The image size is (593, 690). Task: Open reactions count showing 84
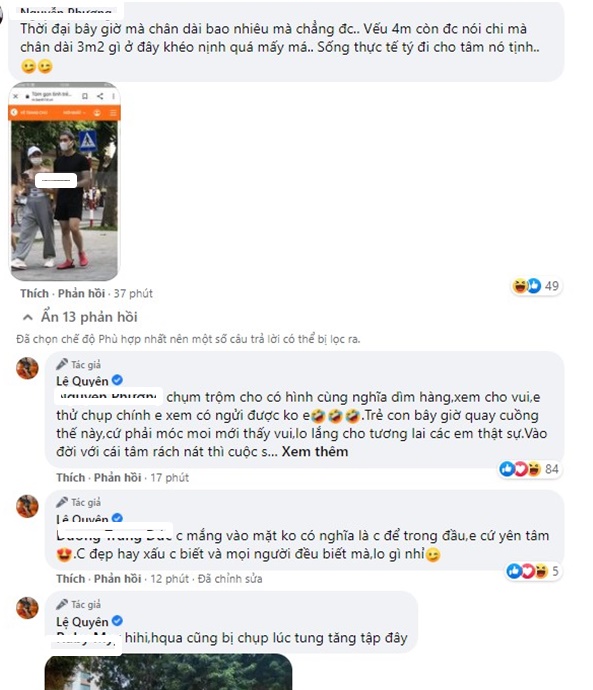tap(529, 469)
